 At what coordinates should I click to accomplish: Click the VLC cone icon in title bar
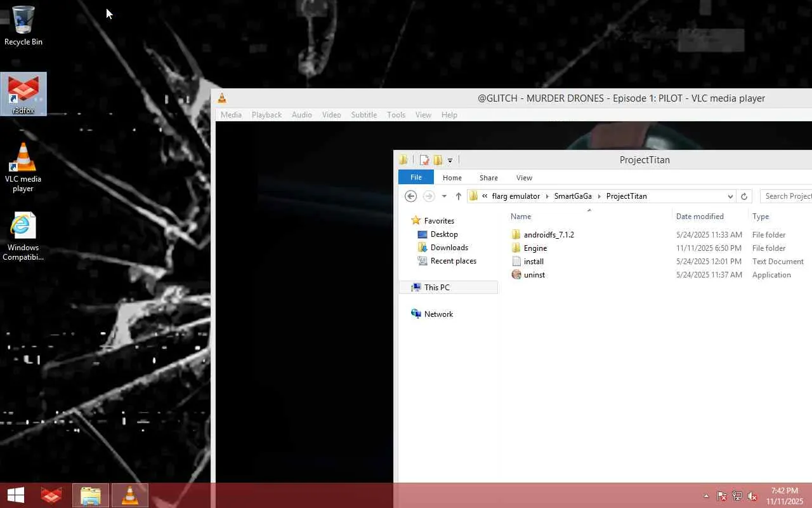pyautogui.click(x=222, y=98)
